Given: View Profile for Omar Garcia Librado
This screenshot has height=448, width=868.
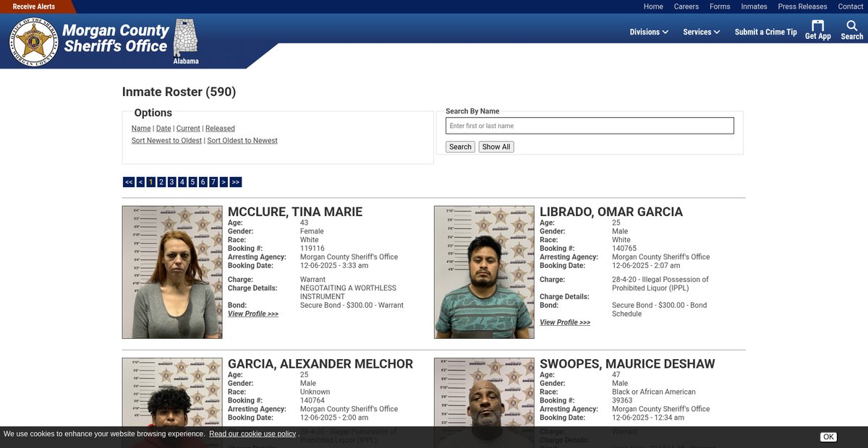Looking at the screenshot, I should point(565,323).
